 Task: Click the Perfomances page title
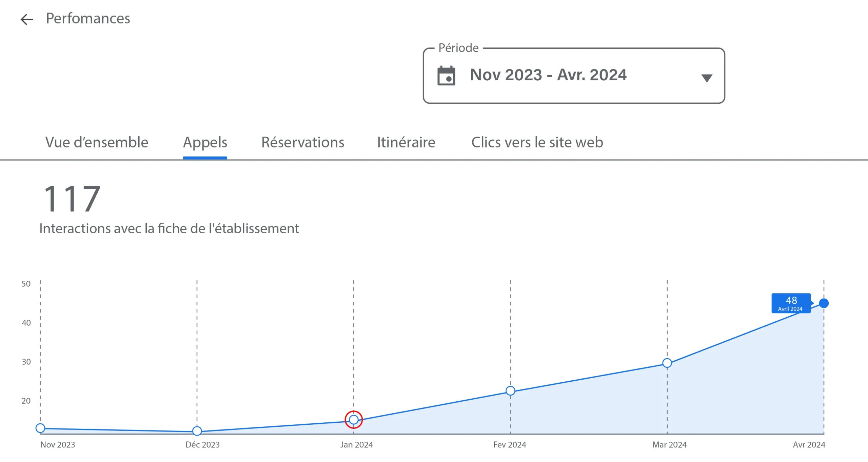88,19
